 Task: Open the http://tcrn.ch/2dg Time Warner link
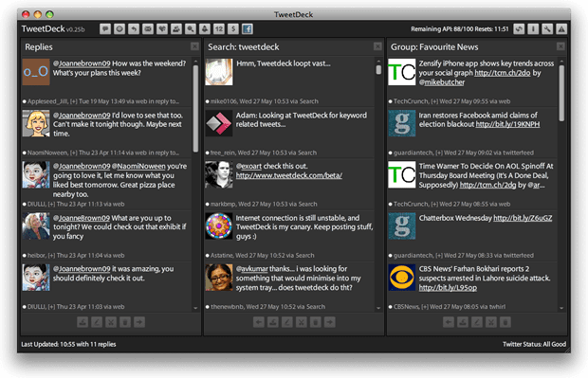[x=487, y=185]
